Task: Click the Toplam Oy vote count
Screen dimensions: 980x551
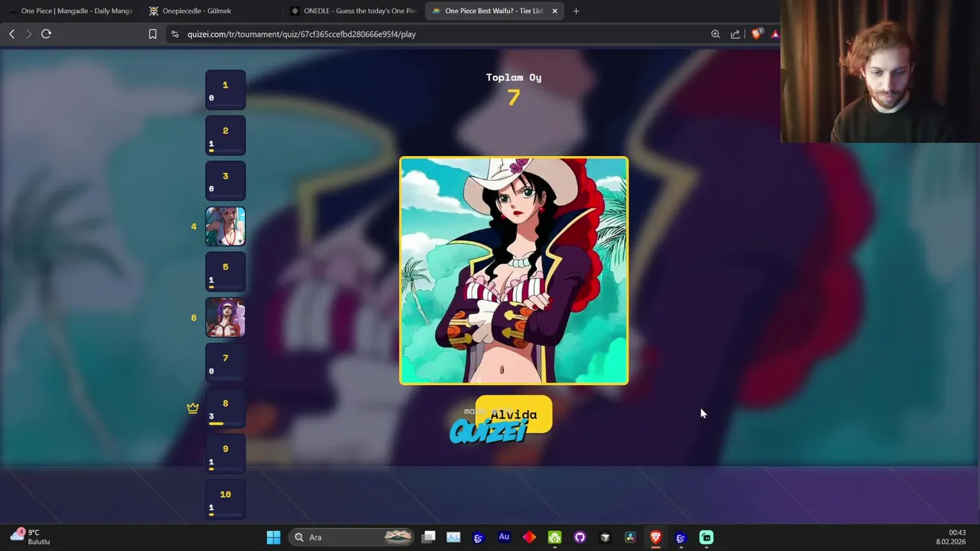Action: 514,96
